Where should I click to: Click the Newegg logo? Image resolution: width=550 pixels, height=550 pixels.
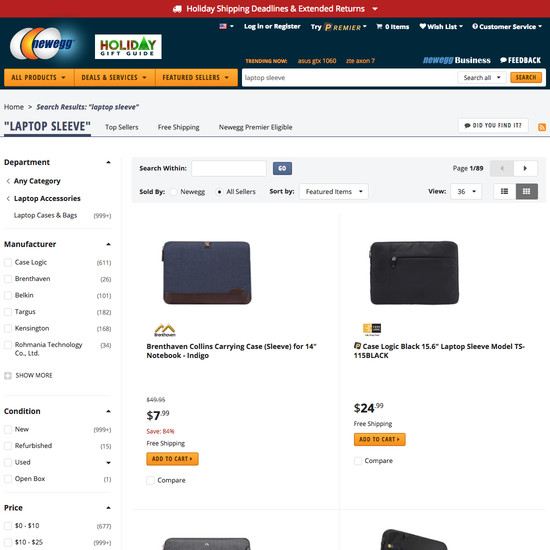(43, 44)
